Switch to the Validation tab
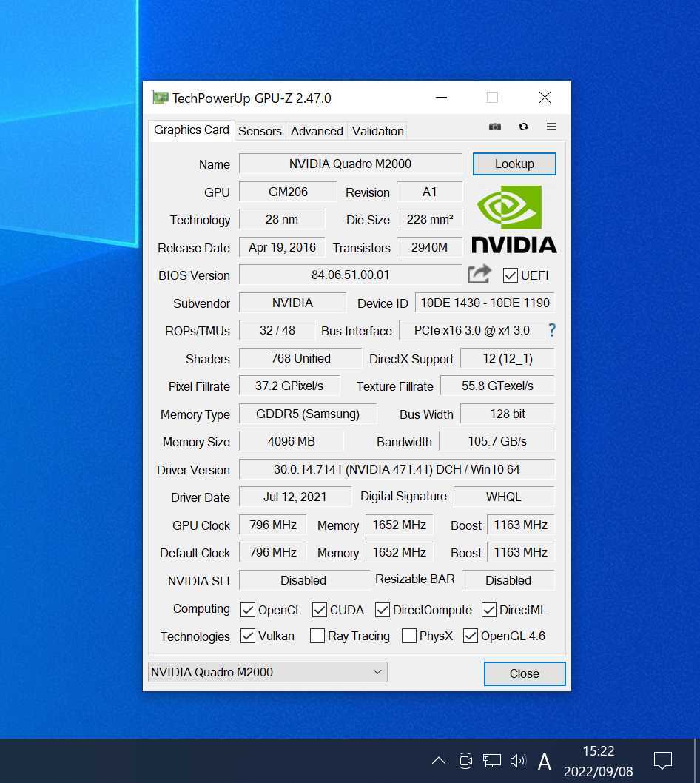 [x=377, y=131]
